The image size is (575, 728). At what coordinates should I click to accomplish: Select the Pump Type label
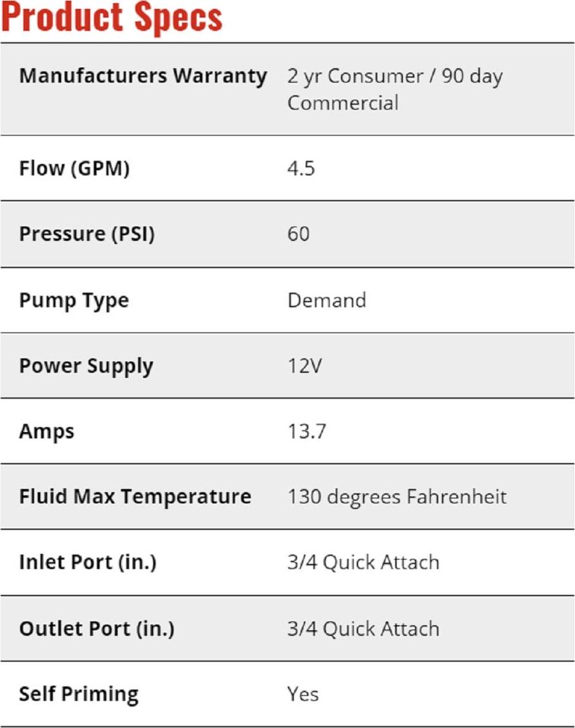pyautogui.click(x=74, y=300)
